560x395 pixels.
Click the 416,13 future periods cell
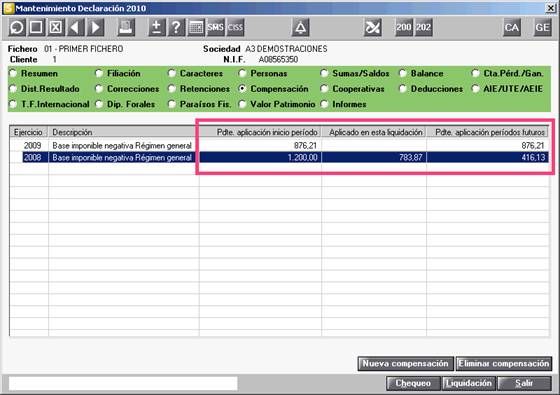point(488,158)
